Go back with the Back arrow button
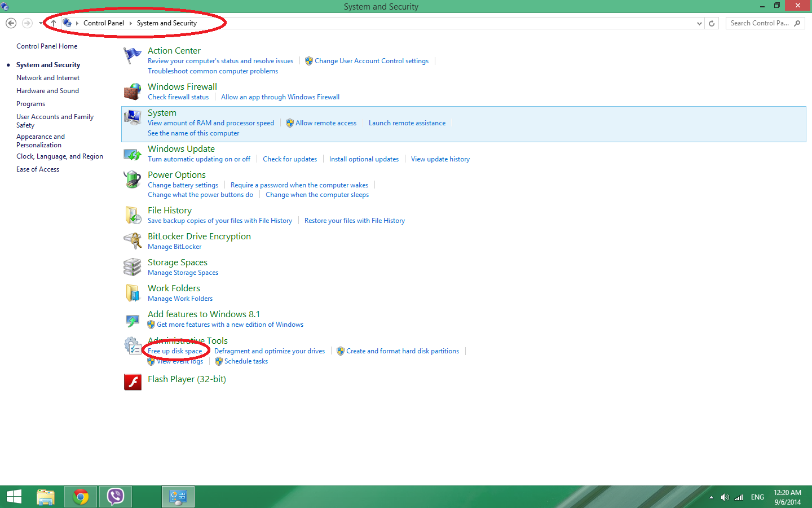 (x=11, y=23)
